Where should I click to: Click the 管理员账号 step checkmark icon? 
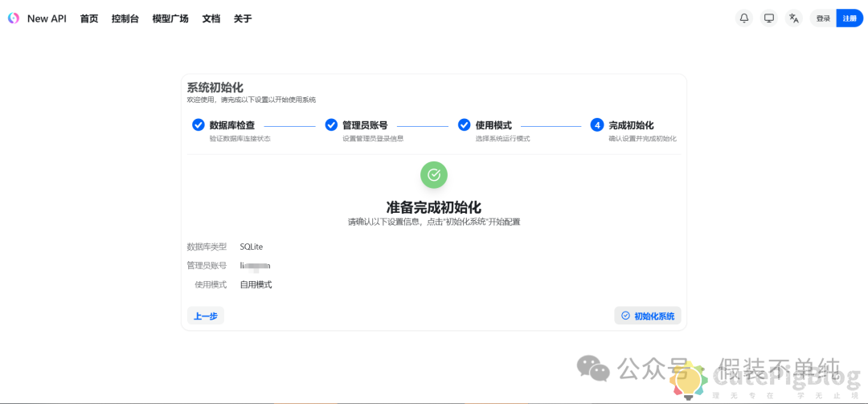(331, 125)
